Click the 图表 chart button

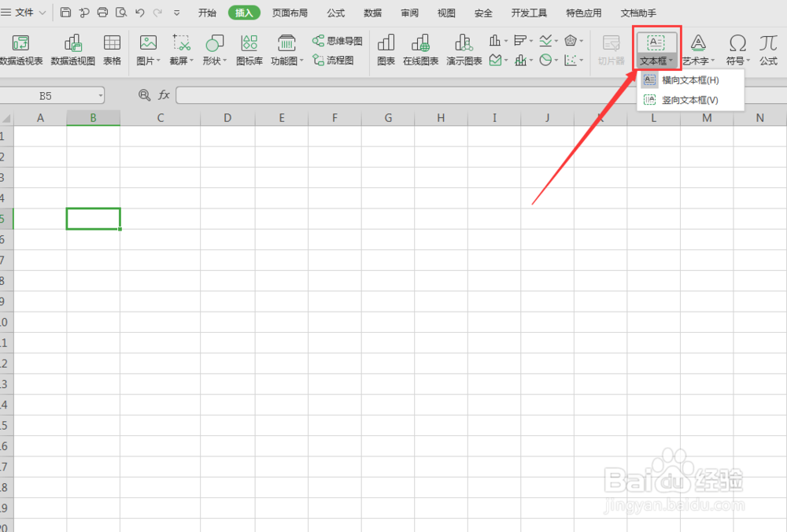click(386, 50)
